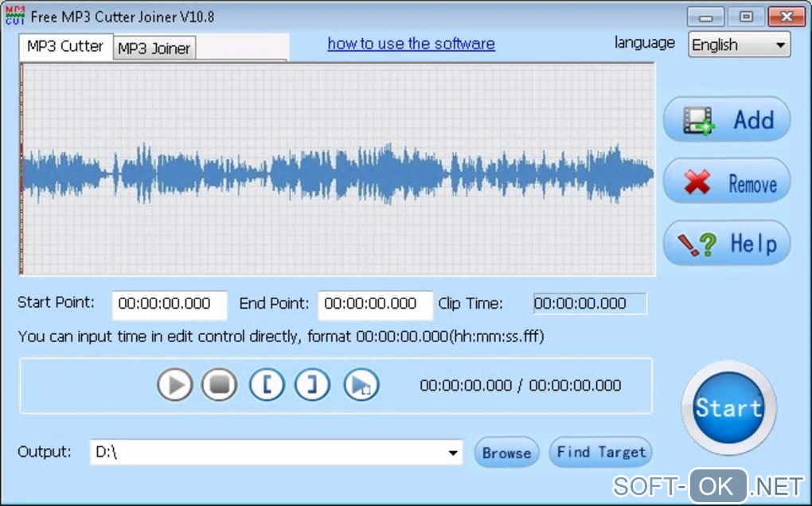Image resolution: width=812 pixels, height=506 pixels.
Task: Click the 'language' label
Action: click(645, 43)
